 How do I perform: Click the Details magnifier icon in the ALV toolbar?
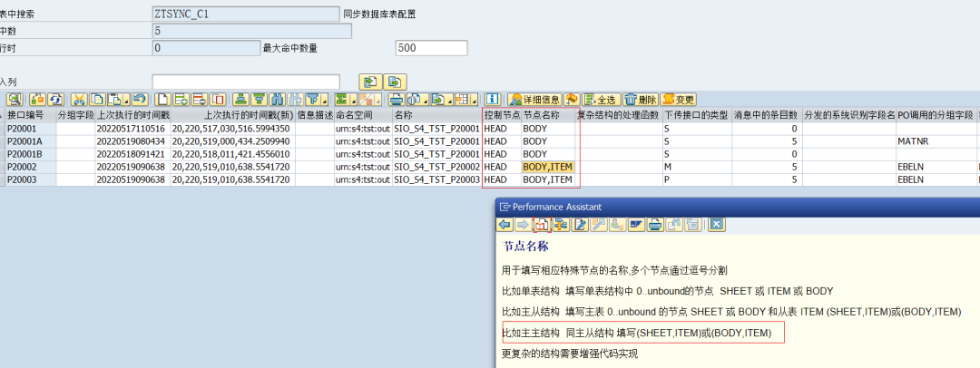[x=15, y=100]
